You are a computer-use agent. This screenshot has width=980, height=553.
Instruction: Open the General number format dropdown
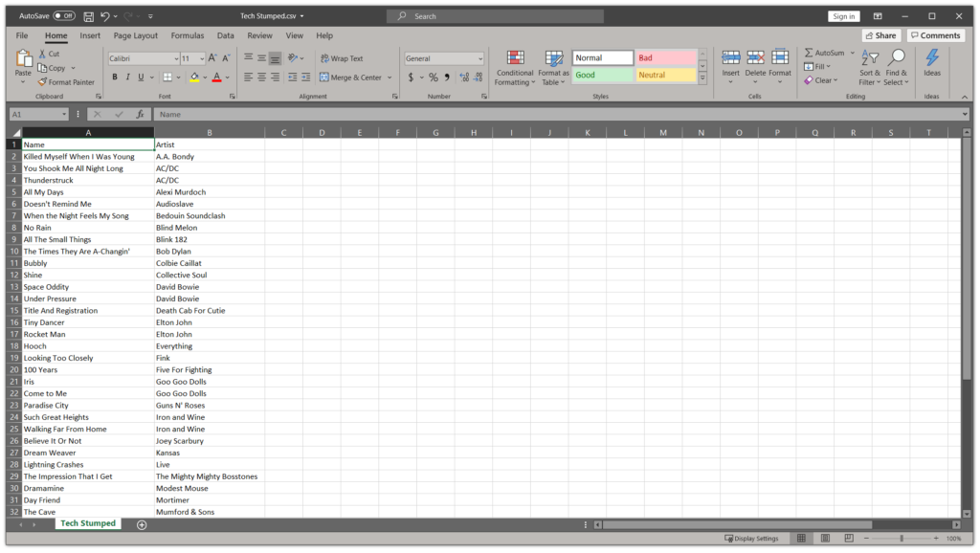tap(480, 58)
